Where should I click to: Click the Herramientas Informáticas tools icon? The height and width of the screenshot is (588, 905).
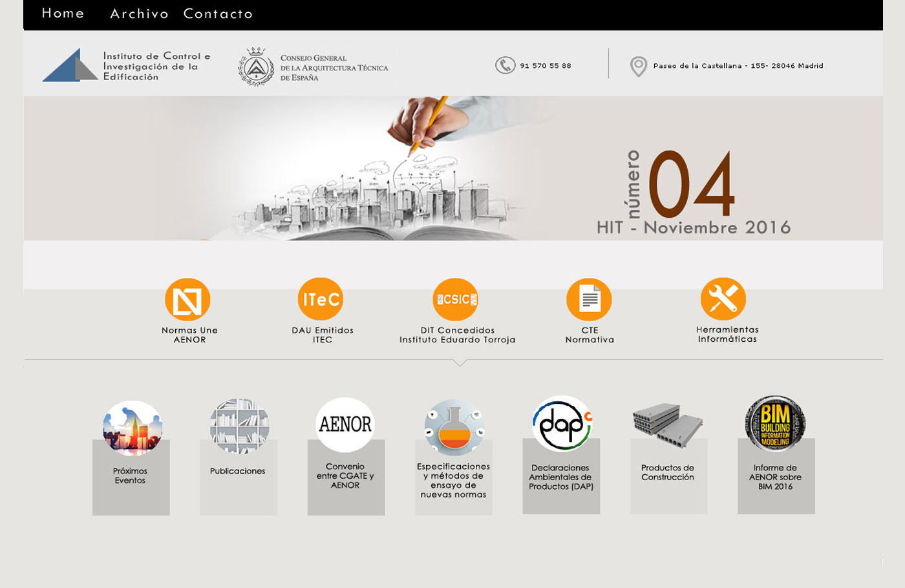[723, 299]
